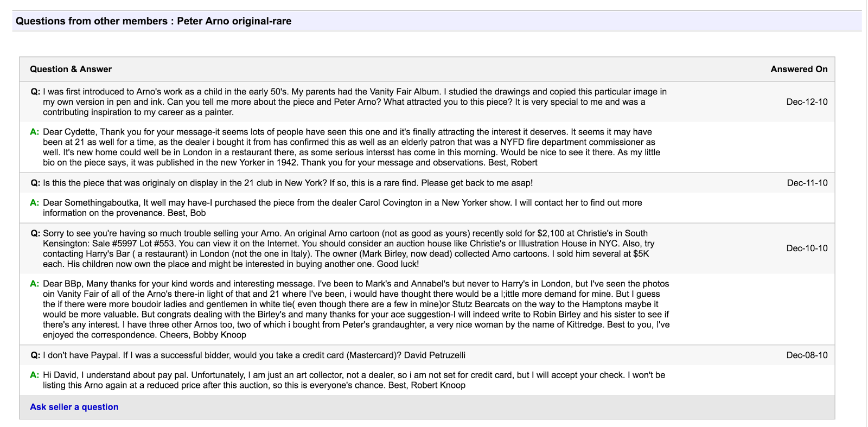Click the Q: label of the first question
Viewport: 868px width, 427px height.
[x=35, y=92]
